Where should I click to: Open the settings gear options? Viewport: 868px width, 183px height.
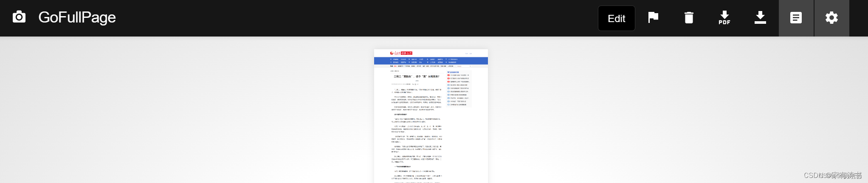click(831, 18)
